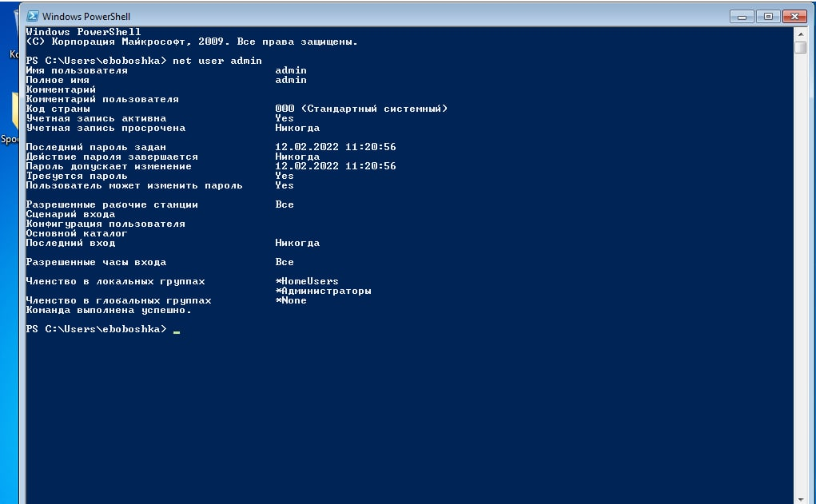Click '*HomeUsers' group entry

click(x=307, y=281)
